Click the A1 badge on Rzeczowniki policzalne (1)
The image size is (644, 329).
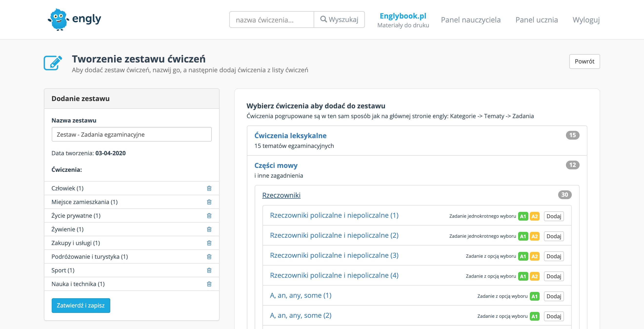pos(523,216)
